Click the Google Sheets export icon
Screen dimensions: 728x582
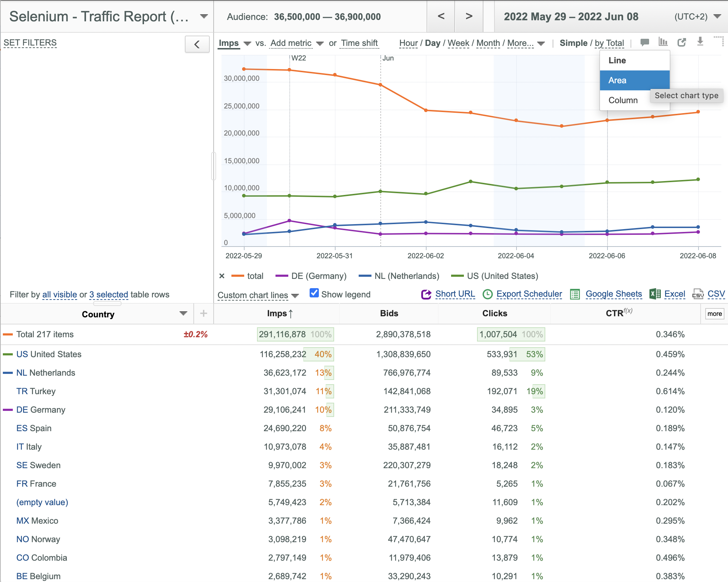pos(575,294)
